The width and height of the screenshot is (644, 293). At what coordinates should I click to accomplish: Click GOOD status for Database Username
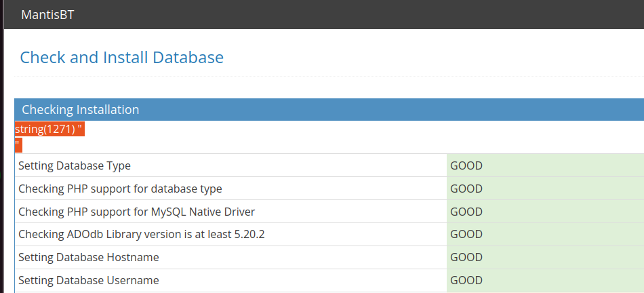(466, 281)
